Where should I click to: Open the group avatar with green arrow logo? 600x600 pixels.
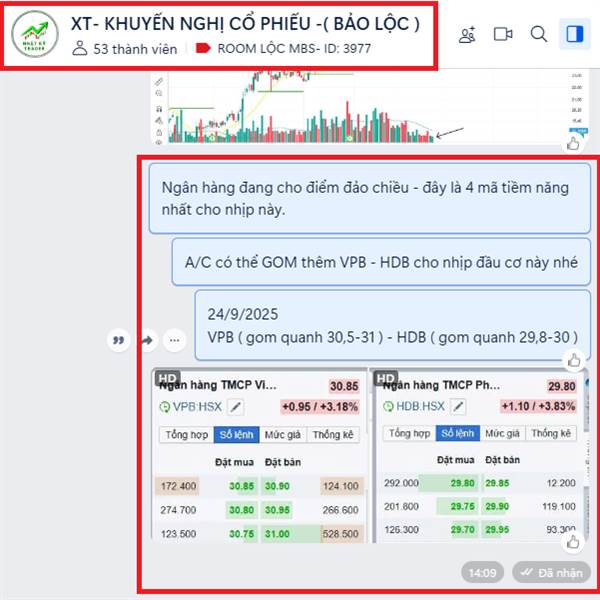pyautogui.click(x=35, y=34)
